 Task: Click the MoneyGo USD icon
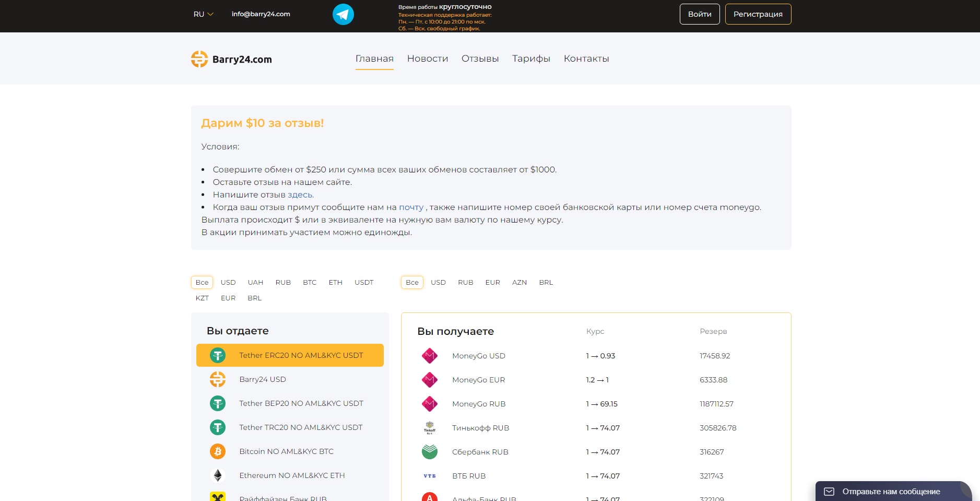point(430,356)
